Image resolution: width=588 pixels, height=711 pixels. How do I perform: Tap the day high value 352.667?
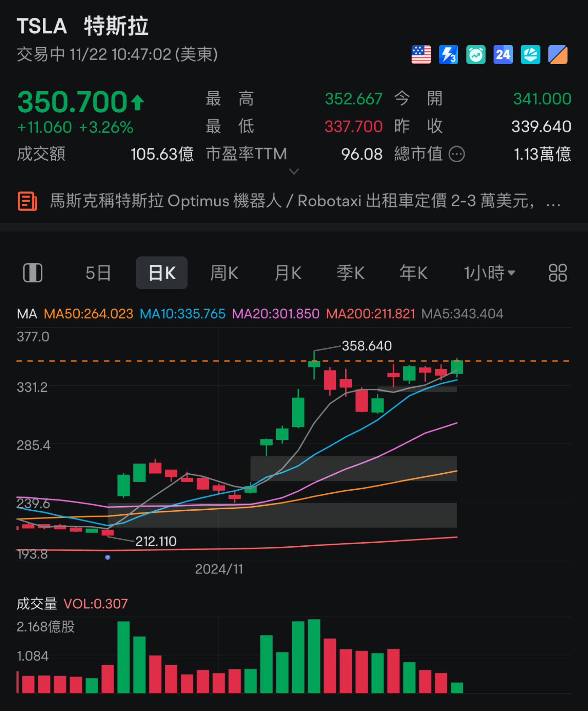[354, 99]
